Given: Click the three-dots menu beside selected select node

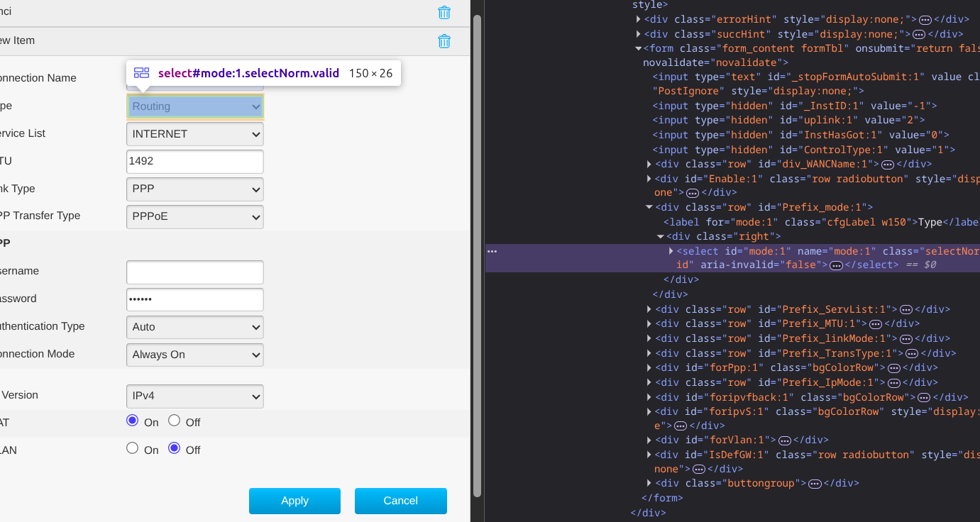Looking at the screenshot, I should 492,251.
